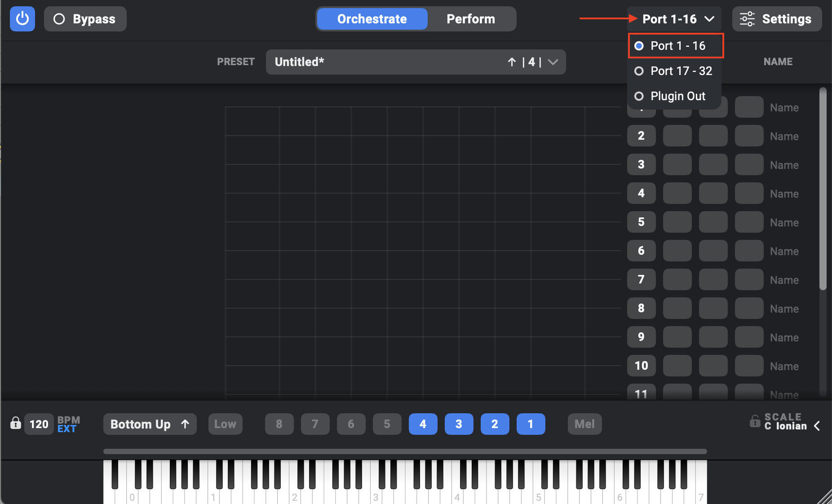Switch to the Orchestrate tab

tap(372, 19)
